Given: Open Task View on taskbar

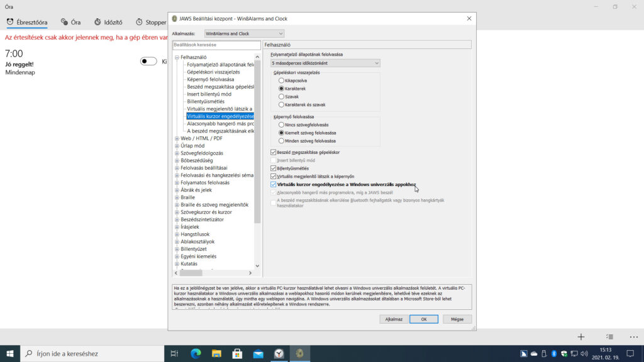Looking at the screenshot, I should 175,353.
